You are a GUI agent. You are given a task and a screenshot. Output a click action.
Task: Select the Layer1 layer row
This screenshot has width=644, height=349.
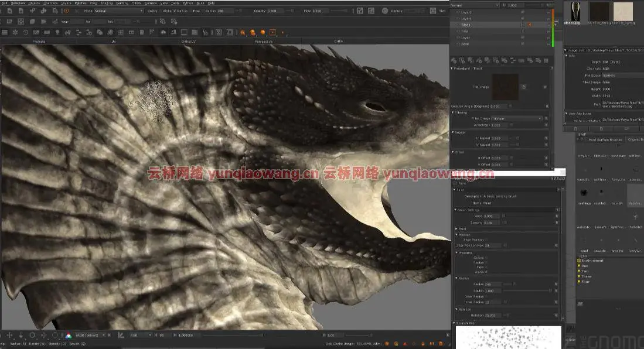coord(501,19)
